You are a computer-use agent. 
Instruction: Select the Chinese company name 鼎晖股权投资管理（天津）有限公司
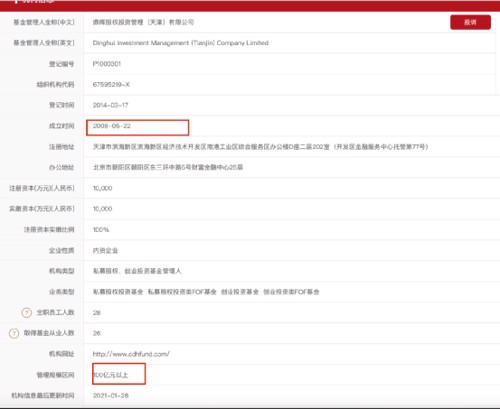pos(143,22)
